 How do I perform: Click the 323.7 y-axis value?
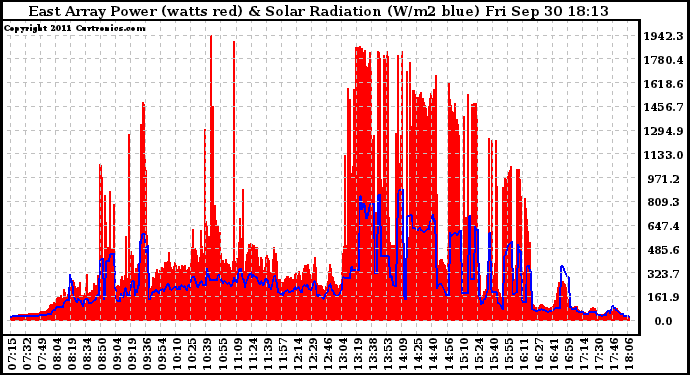point(665,274)
